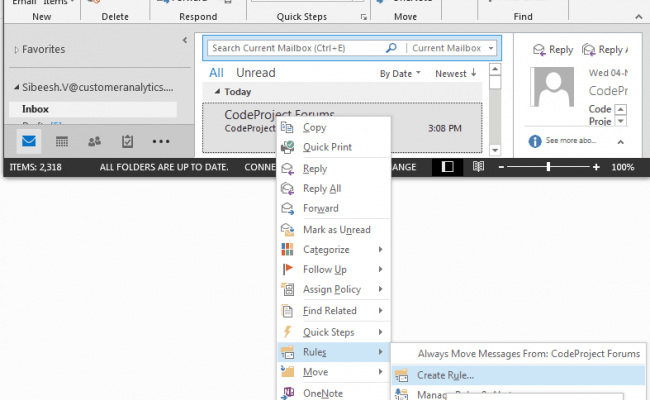This screenshot has width=650, height=400.
Task: Click the Quick Print printer icon
Action: point(287,147)
